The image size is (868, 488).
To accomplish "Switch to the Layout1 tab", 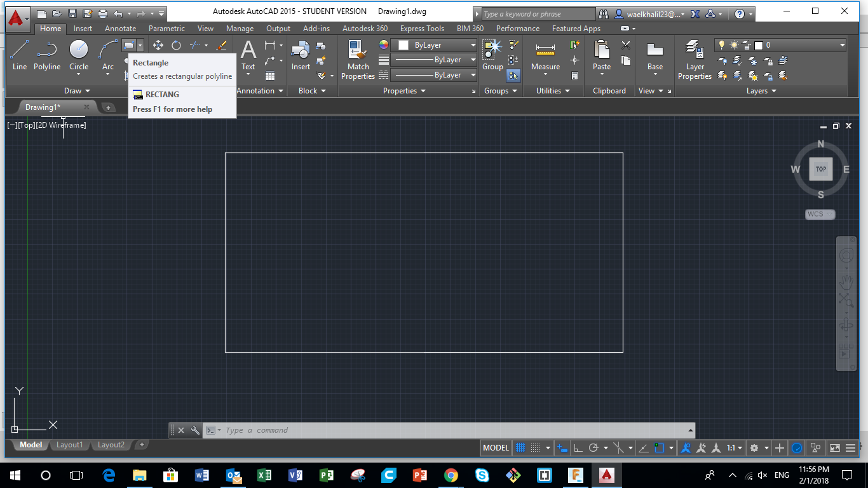I will [69, 445].
